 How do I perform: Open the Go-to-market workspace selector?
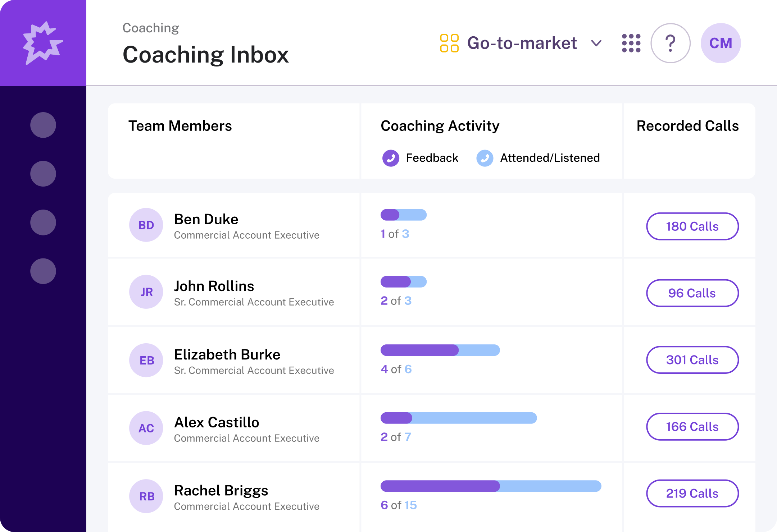pyautogui.click(x=522, y=43)
